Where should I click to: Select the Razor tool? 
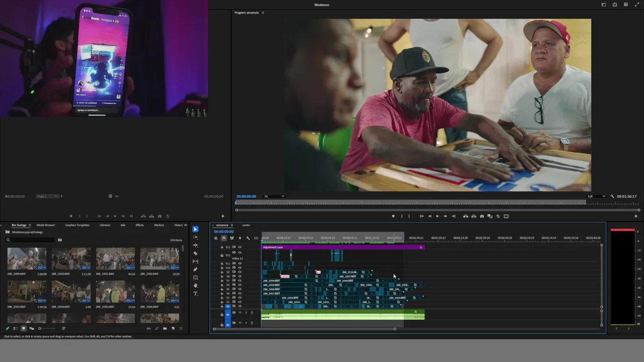[x=196, y=253]
